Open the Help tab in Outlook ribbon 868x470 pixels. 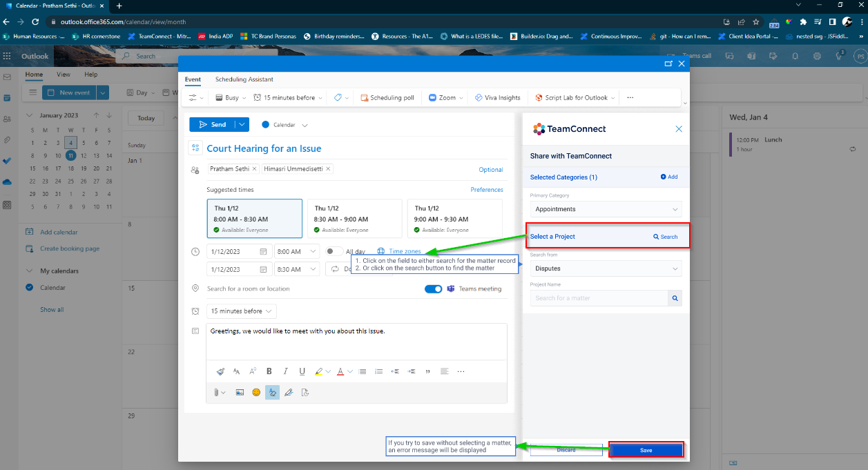(x=90, y=75)
